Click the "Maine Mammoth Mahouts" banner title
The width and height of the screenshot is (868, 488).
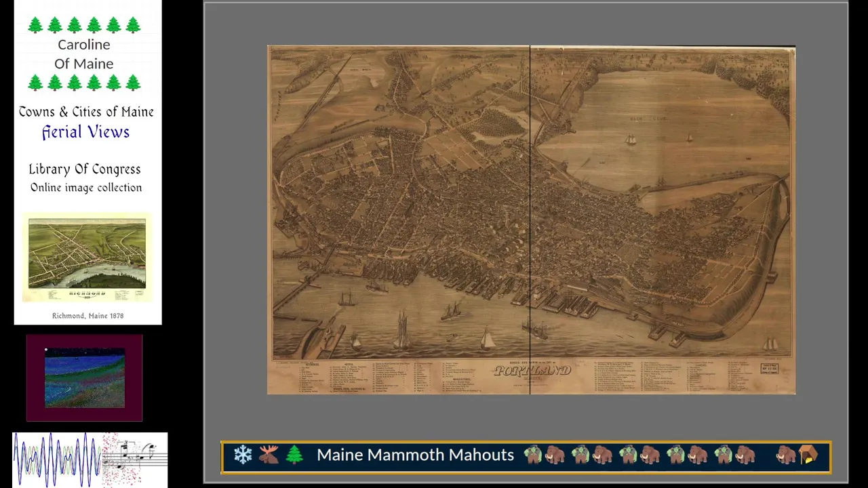coord(415,455)
